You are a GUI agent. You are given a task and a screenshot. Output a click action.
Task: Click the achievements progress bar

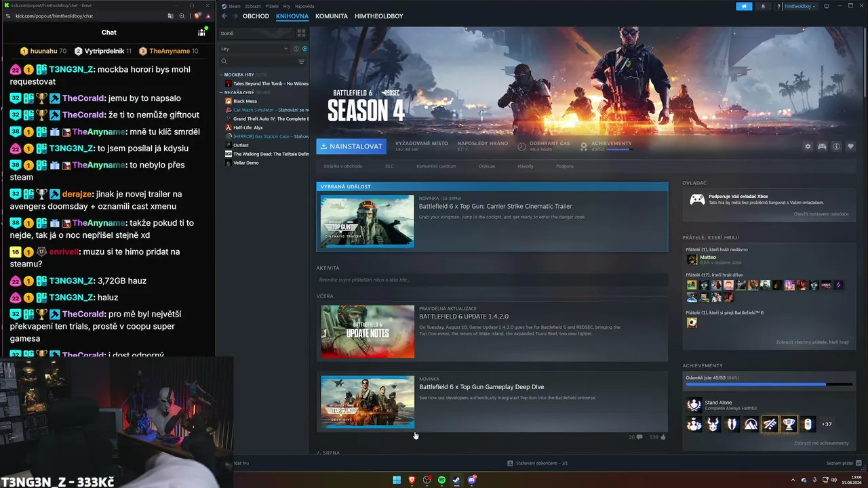[769, 384]
